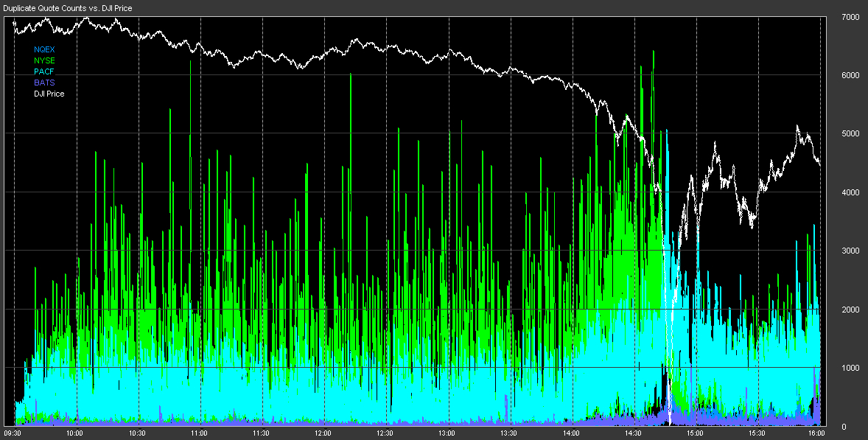Click the 6000 y-axis label
The image size is (868, 440).
[850, 75]
